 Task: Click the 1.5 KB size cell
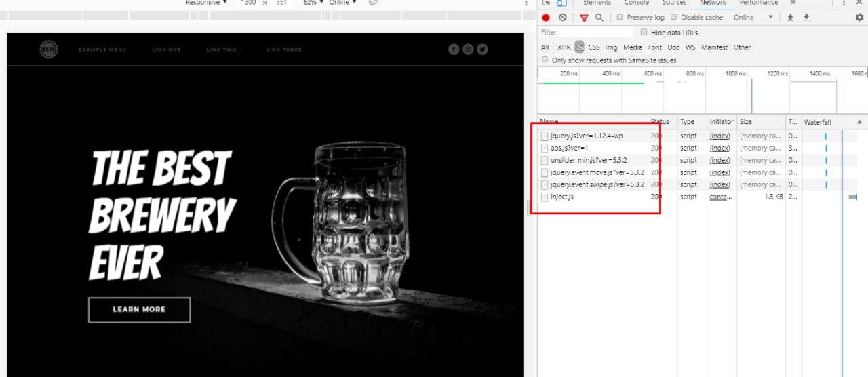coord(774,197)
